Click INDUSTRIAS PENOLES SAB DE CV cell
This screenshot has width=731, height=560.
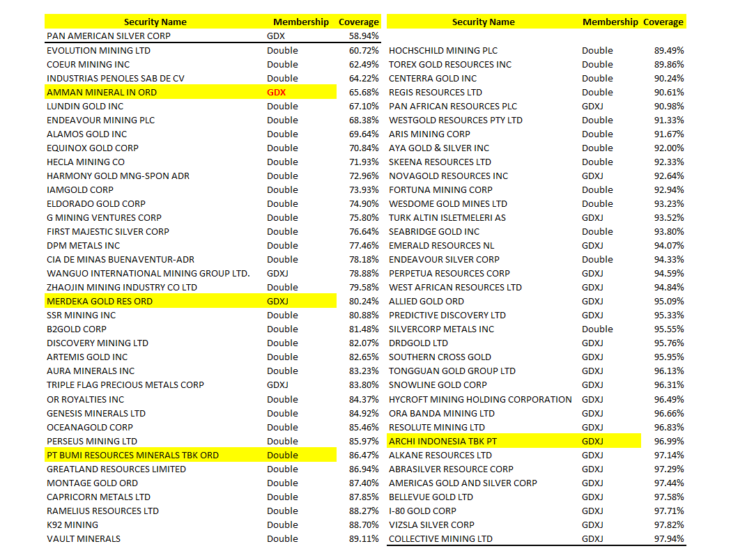(x=116, y=78)
